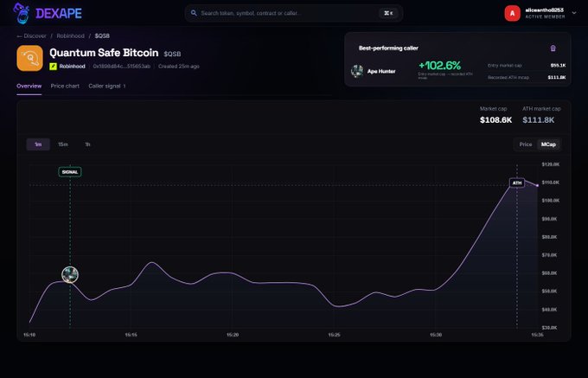Click the search magnifier icon
Viewport: 588px width, 378px height.
[x=194, y=13]
